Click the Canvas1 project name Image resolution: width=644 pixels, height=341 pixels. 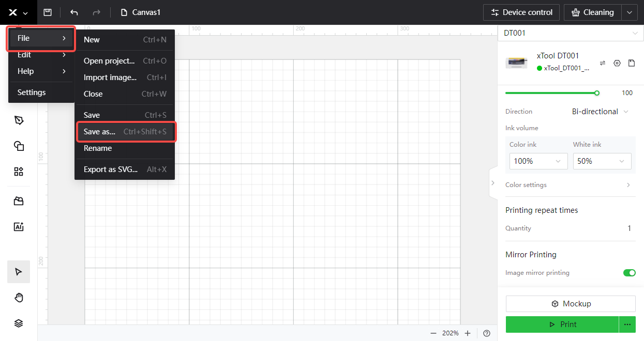pos(146,12)
